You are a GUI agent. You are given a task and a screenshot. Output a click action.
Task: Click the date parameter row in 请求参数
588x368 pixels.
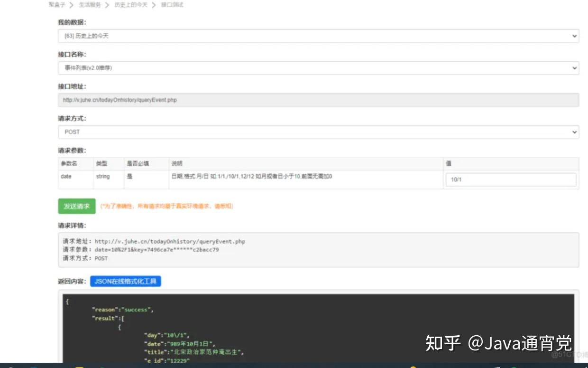click(x=190, y=177)
